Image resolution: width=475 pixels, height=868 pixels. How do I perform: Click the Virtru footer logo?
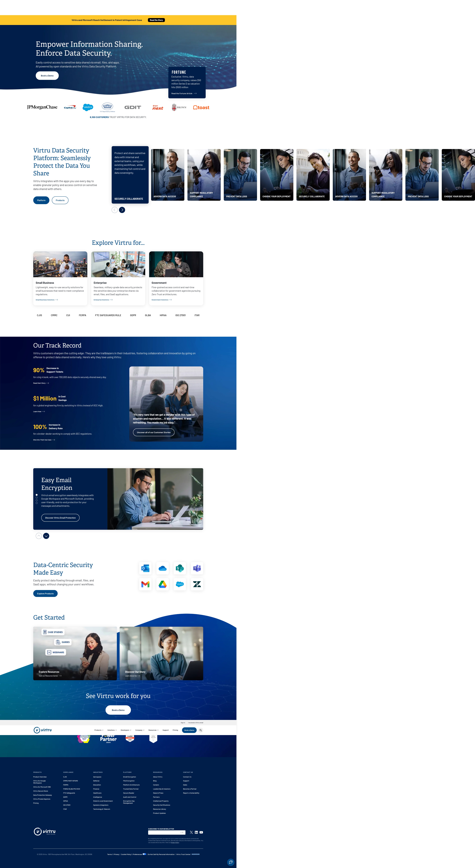click(44, 832)
